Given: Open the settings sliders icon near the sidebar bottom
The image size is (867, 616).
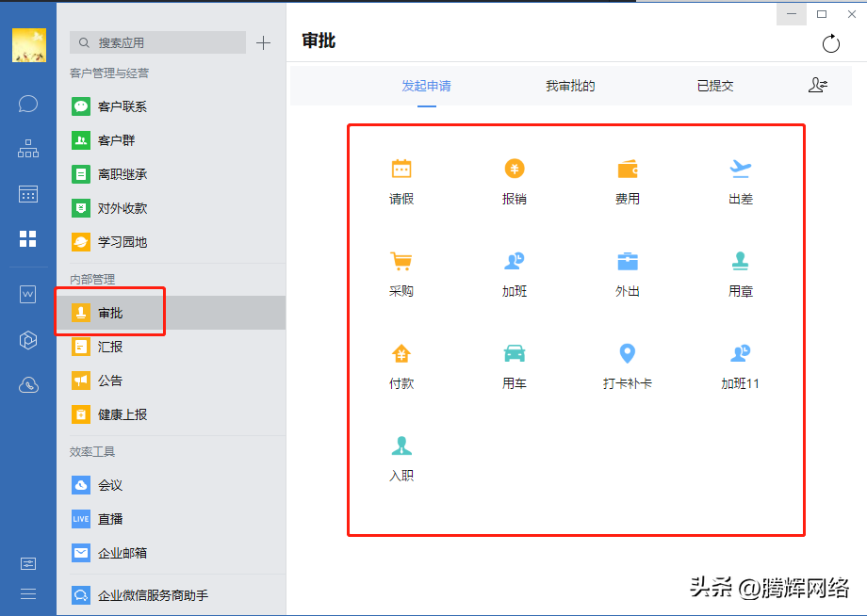Looking at the screenshot, I should tap(28, 563).
